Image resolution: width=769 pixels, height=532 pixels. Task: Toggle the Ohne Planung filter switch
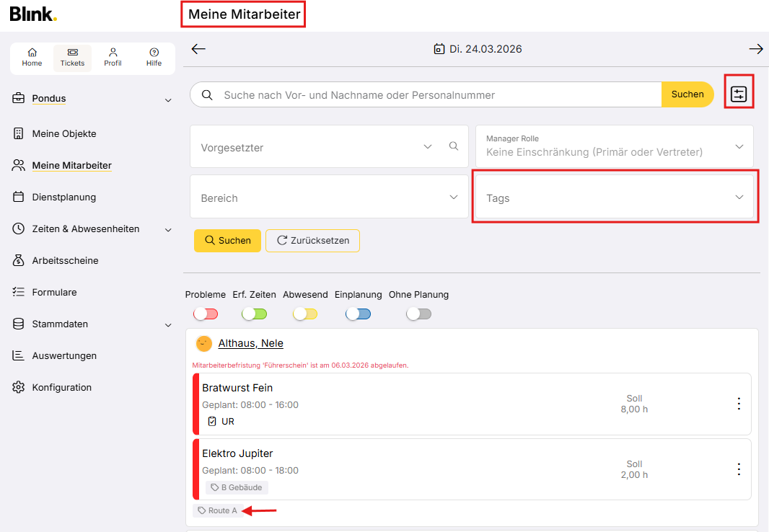click(418, 314)
